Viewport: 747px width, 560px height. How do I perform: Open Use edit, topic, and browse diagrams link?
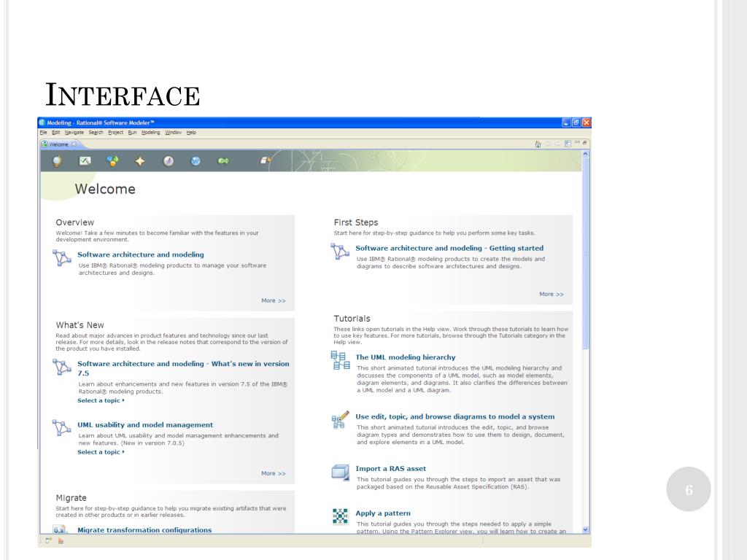pos(455,416)
